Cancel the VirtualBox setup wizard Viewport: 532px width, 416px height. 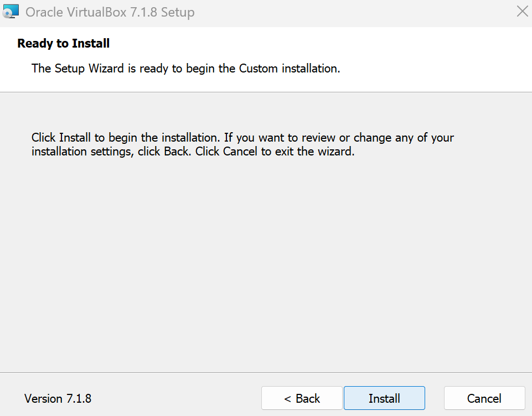tap(484, 398)
